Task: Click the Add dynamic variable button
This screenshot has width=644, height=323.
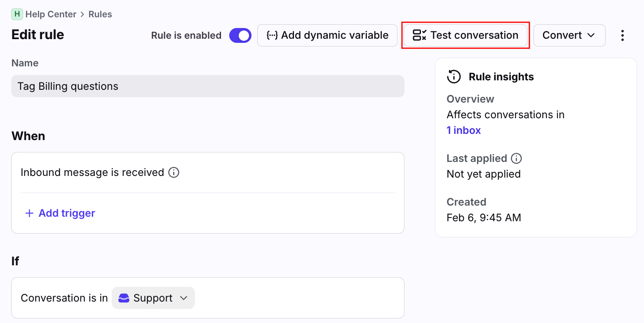Action: click(x=327, y=35)
